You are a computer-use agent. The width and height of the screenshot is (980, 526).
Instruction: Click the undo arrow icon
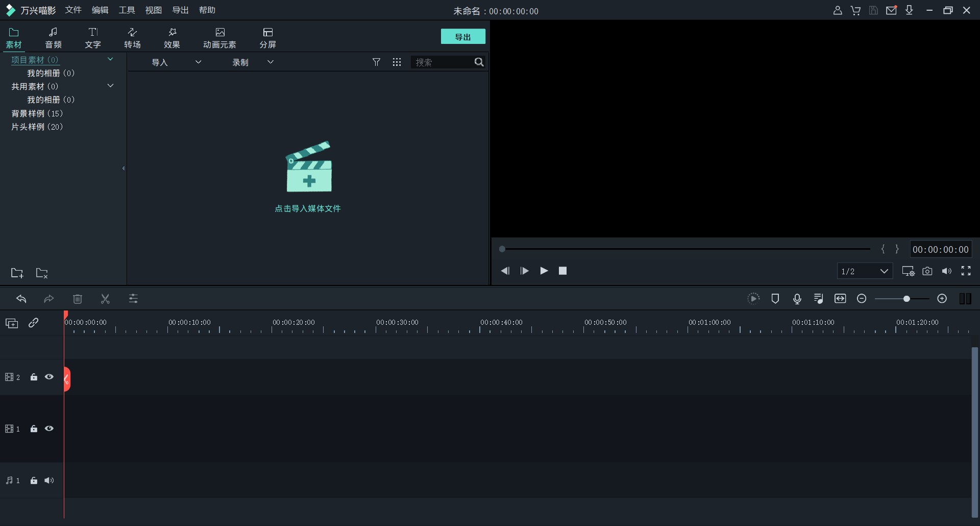(21, 299)
